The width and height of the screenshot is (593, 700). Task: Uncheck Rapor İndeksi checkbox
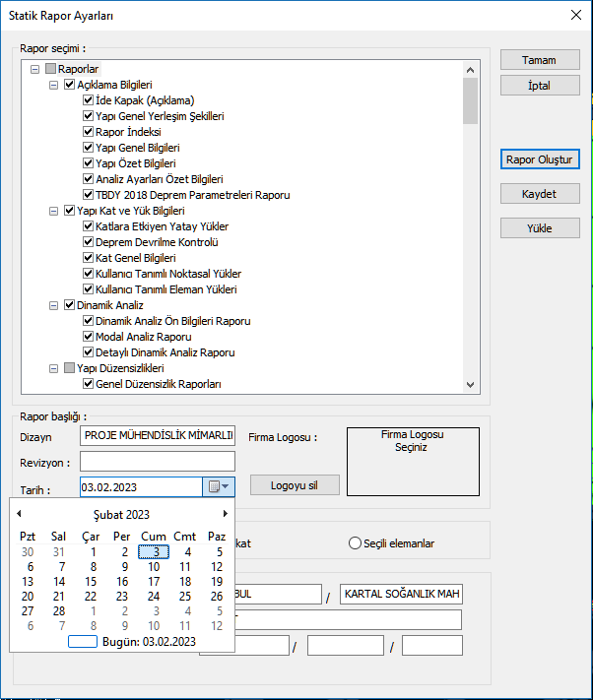point(88,132)
